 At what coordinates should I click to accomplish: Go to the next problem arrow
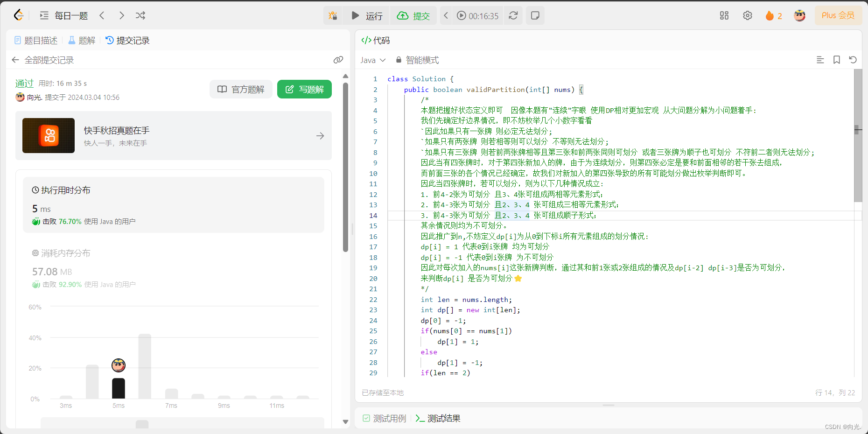point(121,15)
